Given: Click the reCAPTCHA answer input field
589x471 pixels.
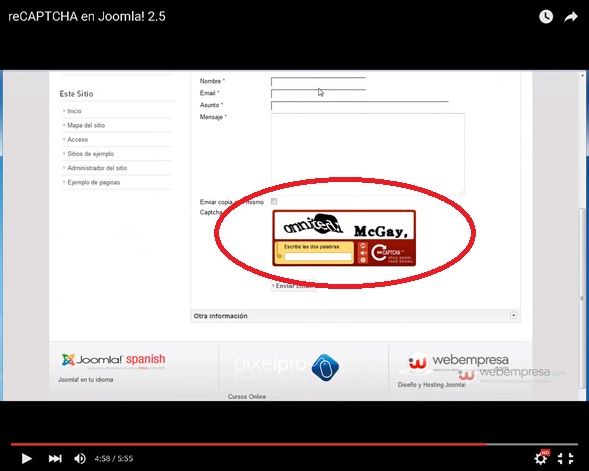Looking at the screenshot, I should tap(318, 257).
